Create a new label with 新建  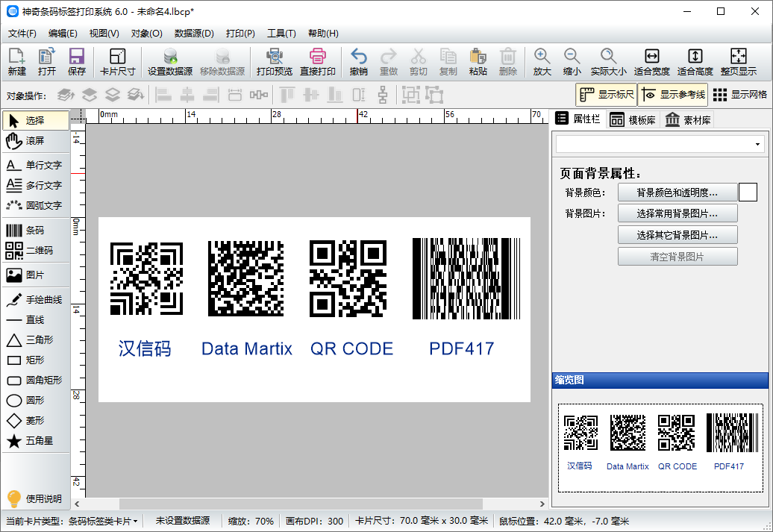point(16,62)
